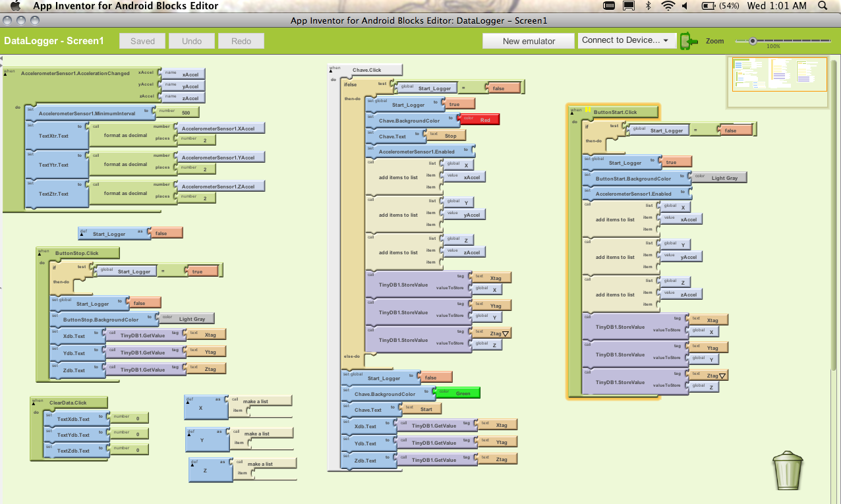Open App Inventor for Android Blocks Editor menu
841x504 pixels.
click(125, 6)
